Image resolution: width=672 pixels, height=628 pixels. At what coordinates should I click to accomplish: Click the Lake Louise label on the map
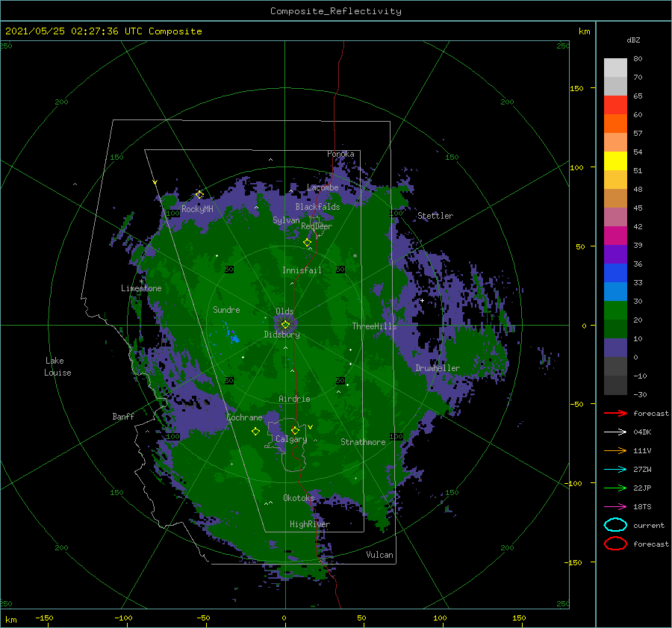[57, 367]
